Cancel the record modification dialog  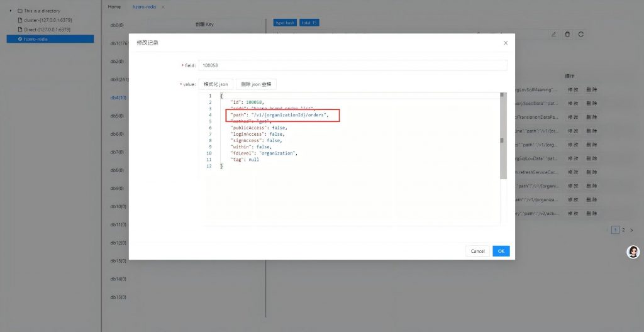point(477,251)
